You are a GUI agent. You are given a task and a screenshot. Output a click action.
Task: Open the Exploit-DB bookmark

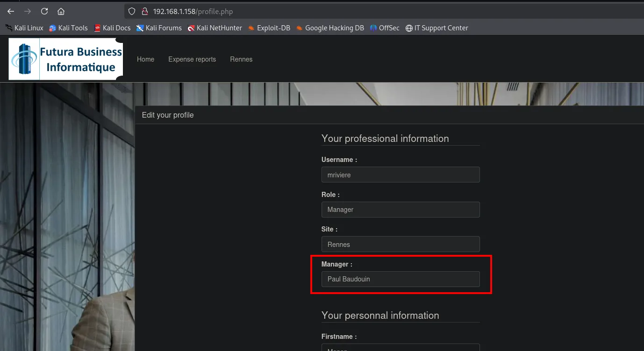point(269,28)
